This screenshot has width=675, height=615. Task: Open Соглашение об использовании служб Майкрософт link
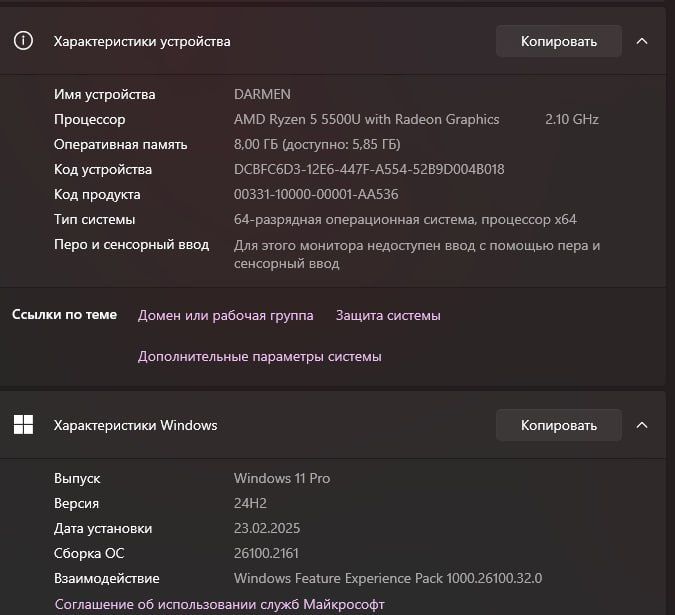220,604
